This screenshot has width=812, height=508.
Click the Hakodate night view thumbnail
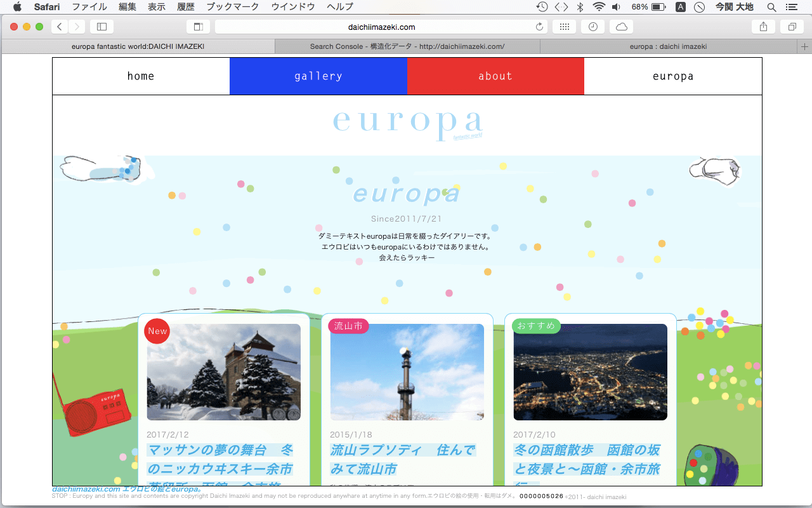pyautogui.click(x=591, y=372)
